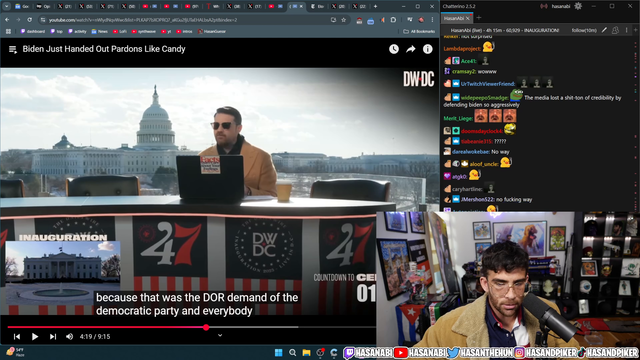The width and height of the screenshot is (640, 360).
Task: Click the follow(10m) chat mode label
Action: pos(584,30)
